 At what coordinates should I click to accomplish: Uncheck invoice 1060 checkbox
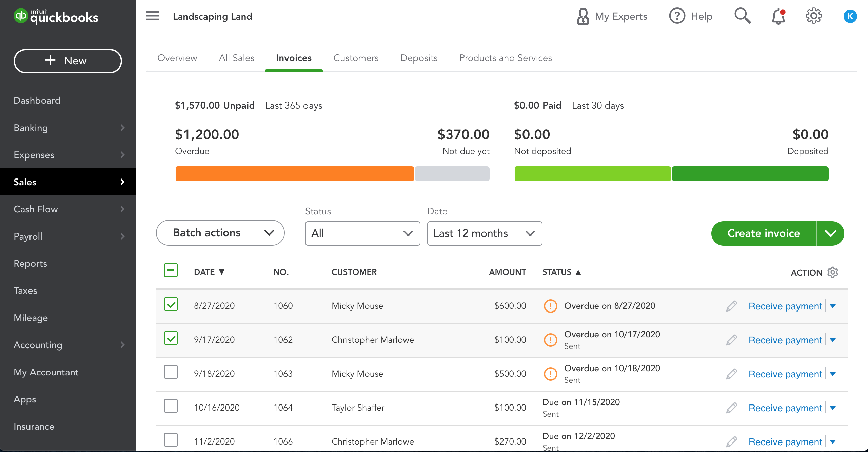pos(171,304)
